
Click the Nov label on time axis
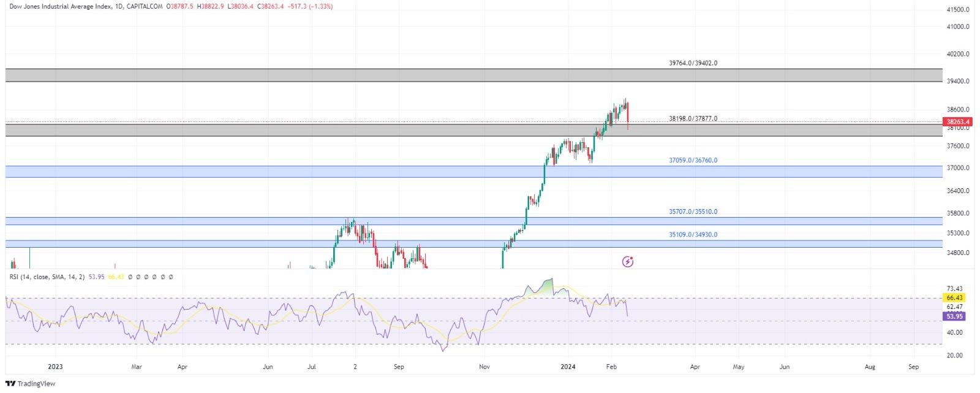(484, 367)
